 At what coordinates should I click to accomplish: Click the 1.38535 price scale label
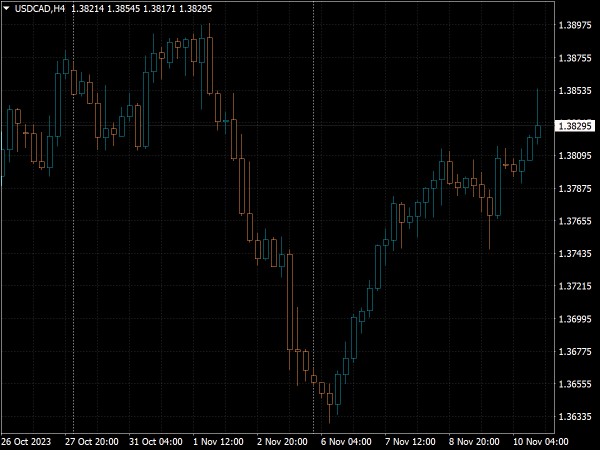coord(575,91)
